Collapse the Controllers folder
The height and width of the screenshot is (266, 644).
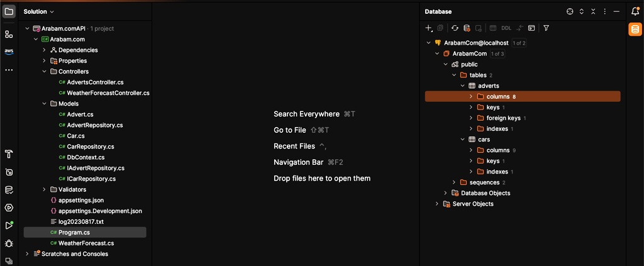(x=45, y=72)
